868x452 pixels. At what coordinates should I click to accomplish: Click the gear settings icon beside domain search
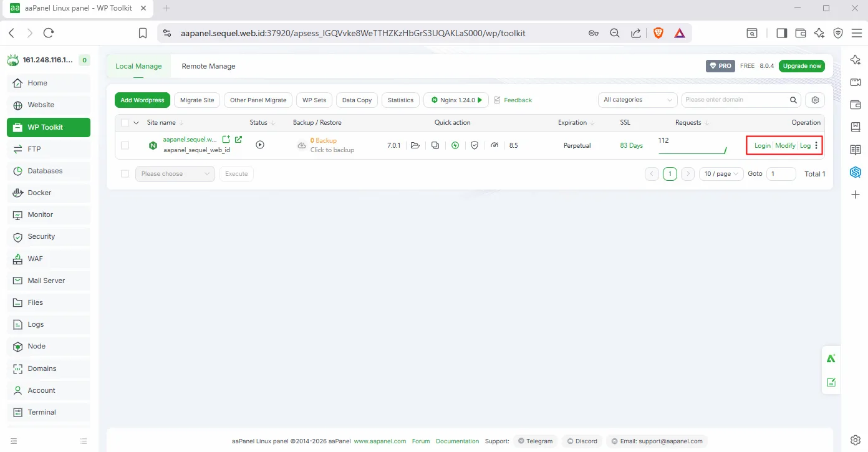tap(815, 100)
